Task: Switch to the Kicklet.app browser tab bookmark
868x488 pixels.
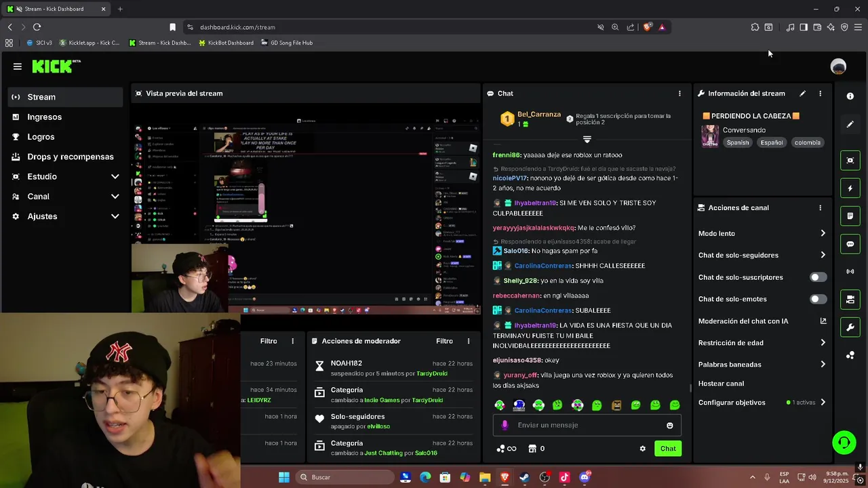Action: pos(89,43)
